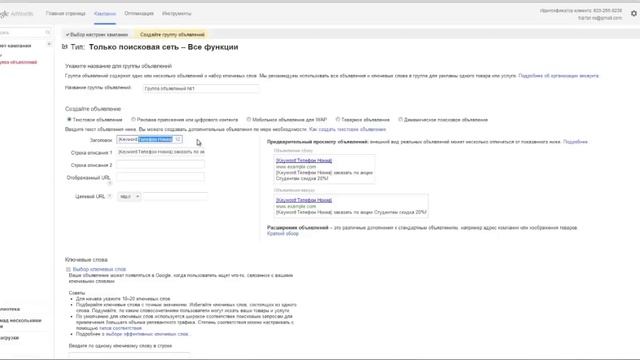Click 'Все кампании' sidebar item
Viewport: 640px width, 360px height.
pyautogui.click(x=16, y=46)
